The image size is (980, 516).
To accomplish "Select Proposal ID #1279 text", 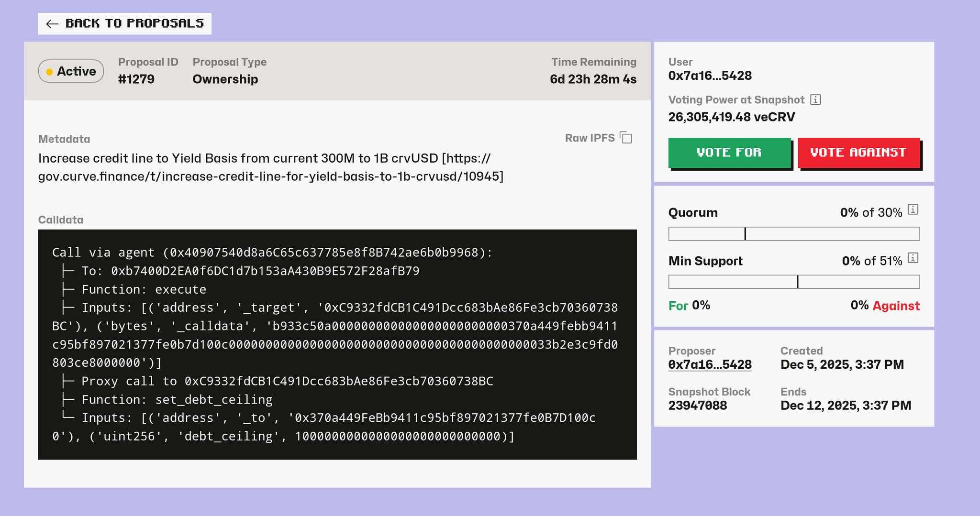I will click(x=136, y=79).
